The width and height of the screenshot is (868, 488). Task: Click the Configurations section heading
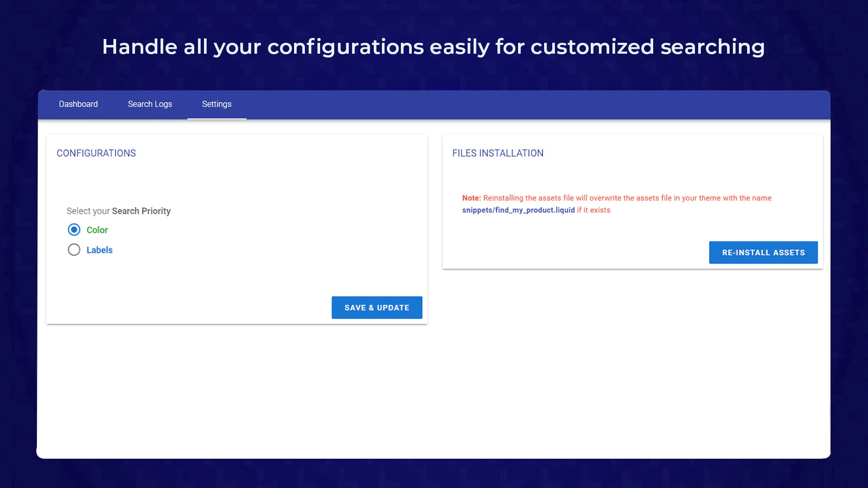tap(96, 153)
